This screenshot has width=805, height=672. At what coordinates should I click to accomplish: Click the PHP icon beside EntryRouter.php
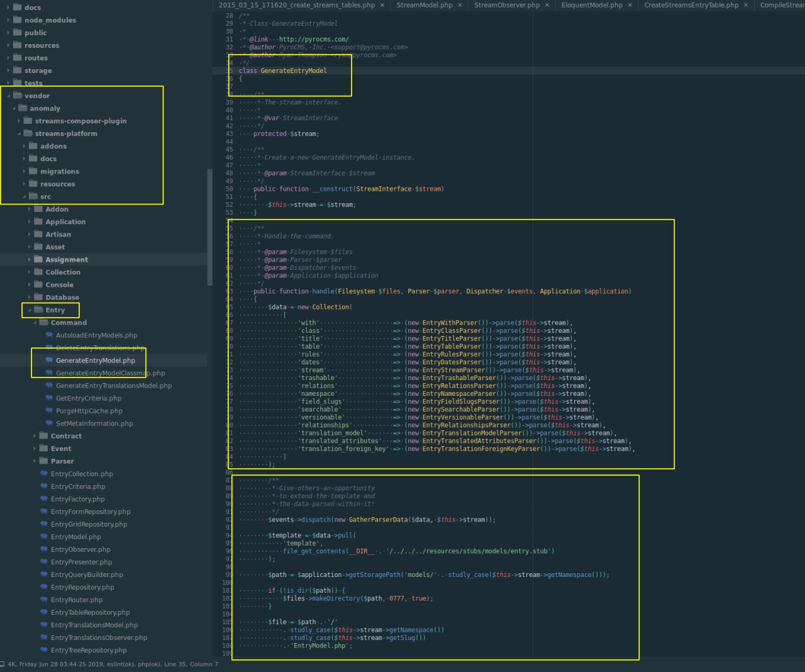point(44,600)
